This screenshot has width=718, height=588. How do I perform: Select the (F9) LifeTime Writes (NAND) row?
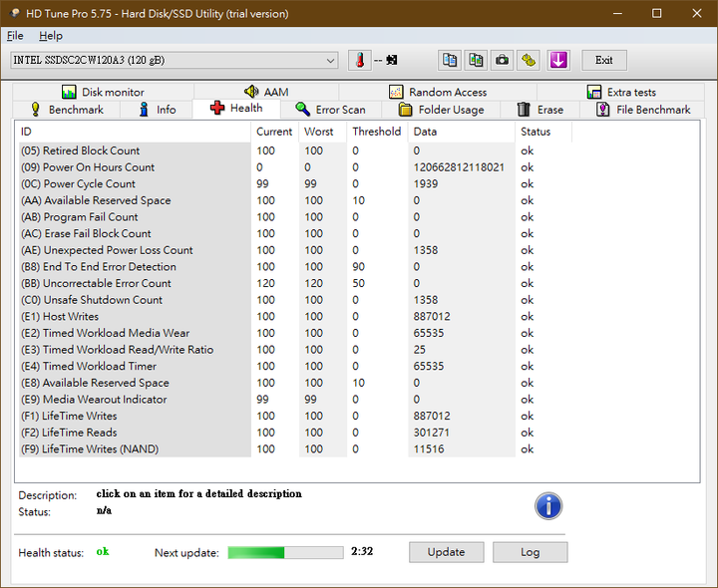[293, 448]
